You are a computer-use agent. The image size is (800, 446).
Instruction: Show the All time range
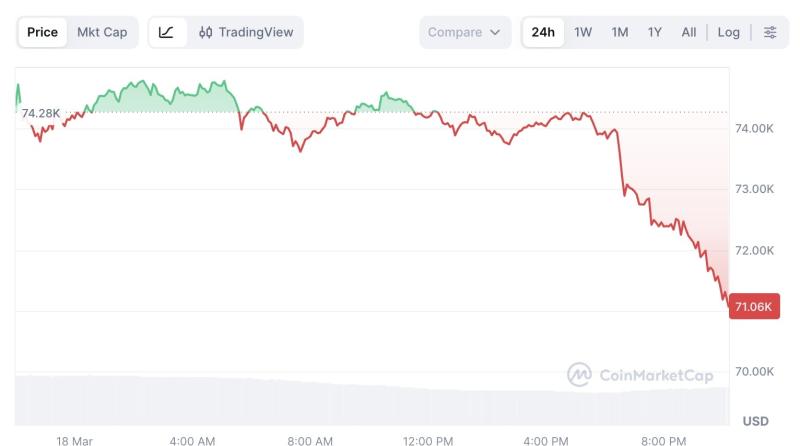689,32
